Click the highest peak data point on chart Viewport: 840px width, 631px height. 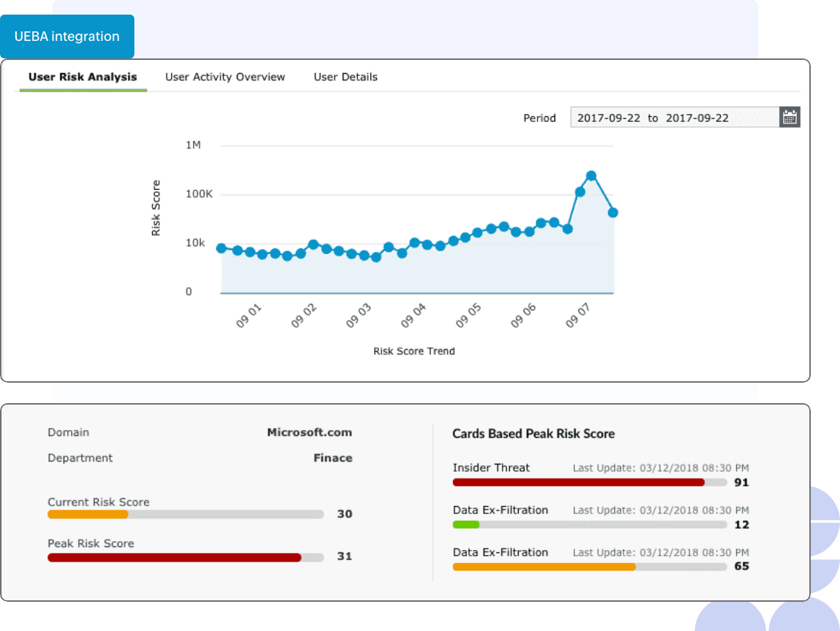[x=592, y=176]
